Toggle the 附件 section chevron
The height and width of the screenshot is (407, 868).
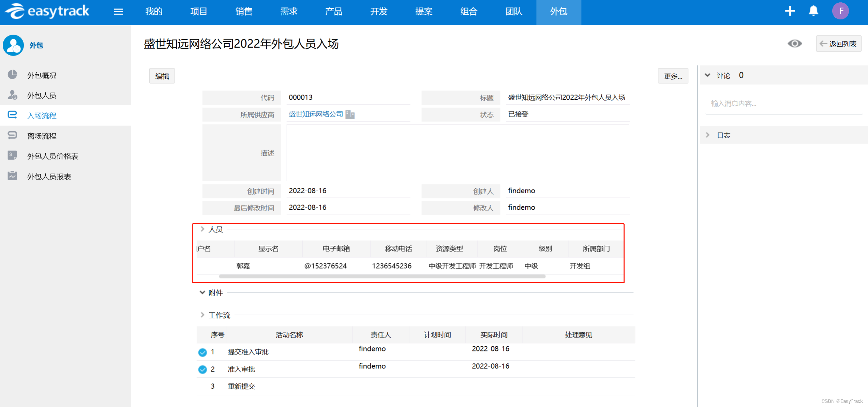(202, 292)
